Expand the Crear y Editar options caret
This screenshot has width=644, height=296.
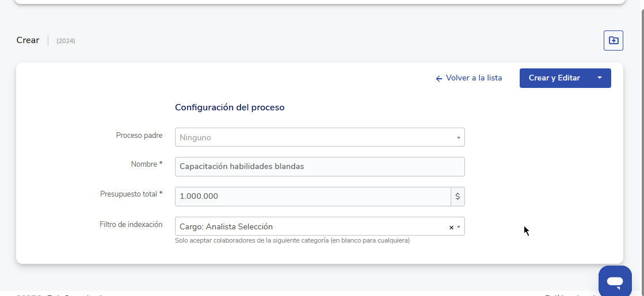(x=599, y=78)
